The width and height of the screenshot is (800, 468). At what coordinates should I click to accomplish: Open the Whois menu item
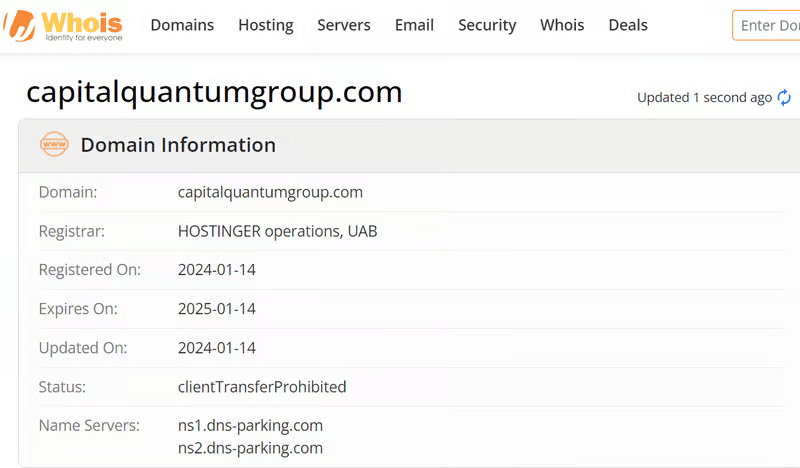(x=562, y=25)
